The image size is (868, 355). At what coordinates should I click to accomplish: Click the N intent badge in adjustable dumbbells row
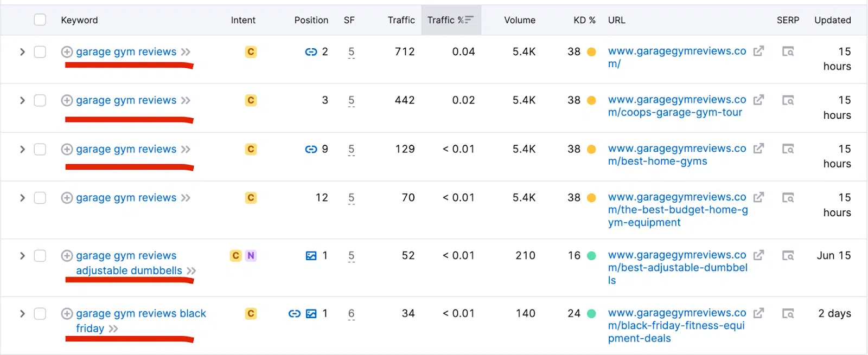point(251,256)
